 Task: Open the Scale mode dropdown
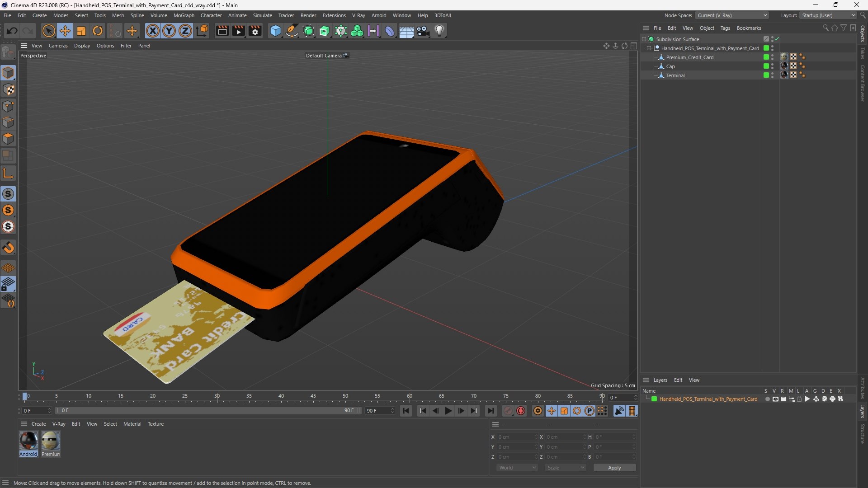[566, 468]
